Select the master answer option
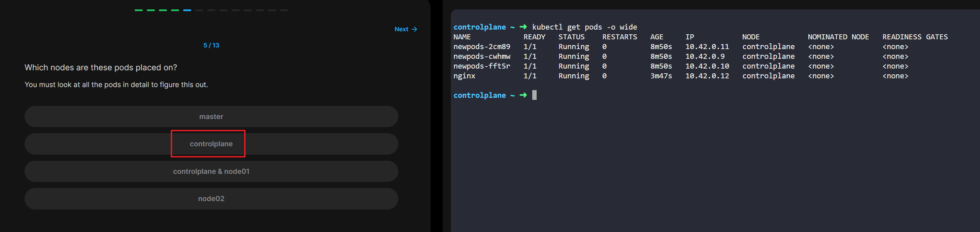This screenshot has width=980, height=232. pyautogui.click(x=211, y=117)
